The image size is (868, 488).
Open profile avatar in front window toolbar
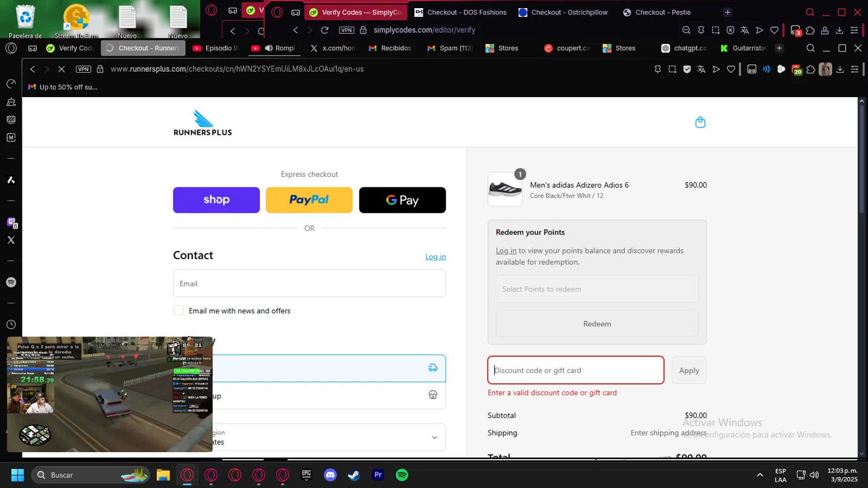click(825, 69)
